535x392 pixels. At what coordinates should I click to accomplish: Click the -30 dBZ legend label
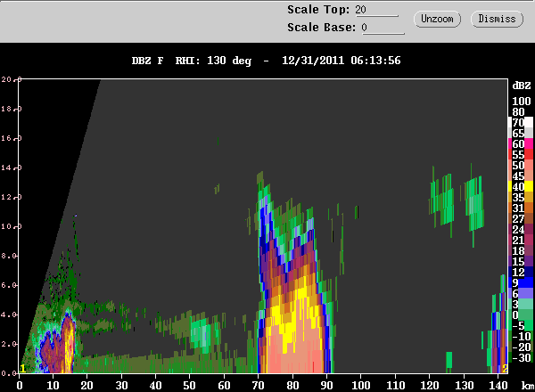522,358
